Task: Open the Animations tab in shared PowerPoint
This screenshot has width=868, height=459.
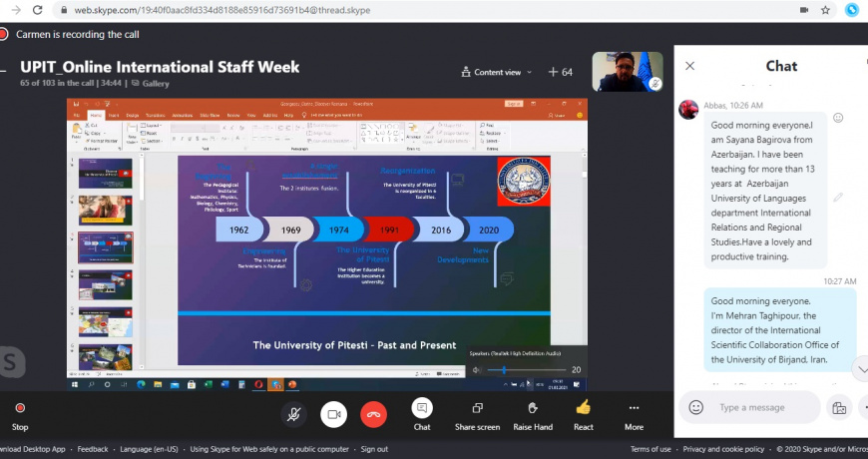Action: [183, 115]
